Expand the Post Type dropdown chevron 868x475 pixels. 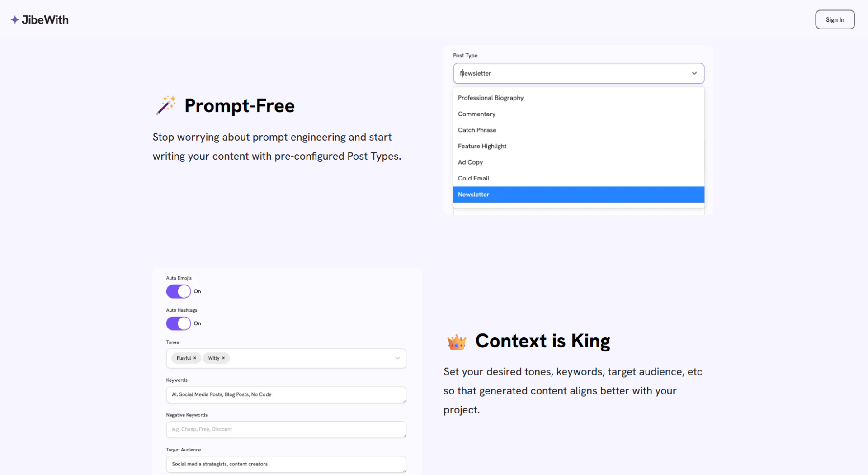pos(694,73)
